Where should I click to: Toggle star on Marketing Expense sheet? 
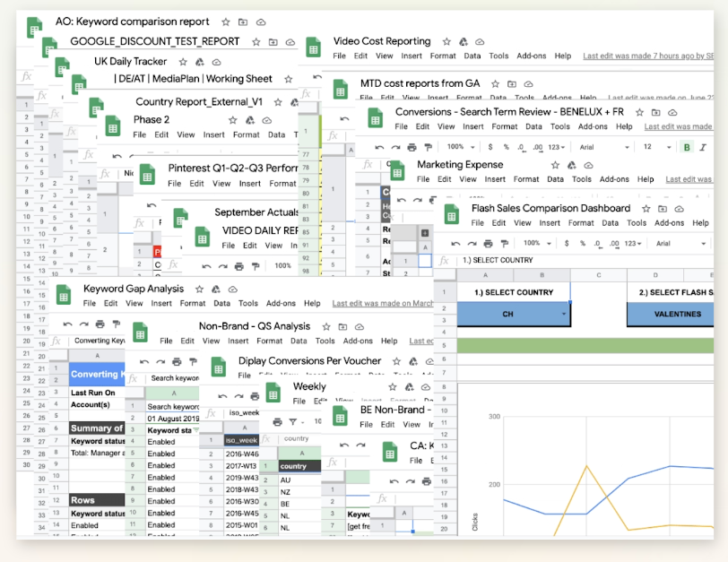coord(555,165)
